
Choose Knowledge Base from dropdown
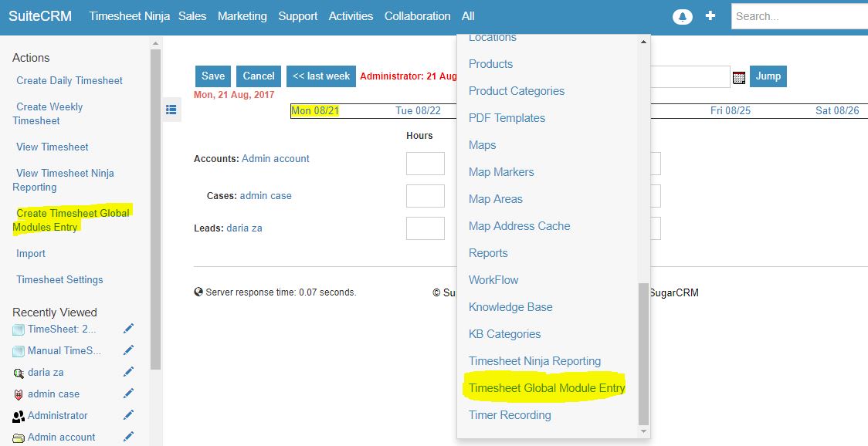(510, 308)
